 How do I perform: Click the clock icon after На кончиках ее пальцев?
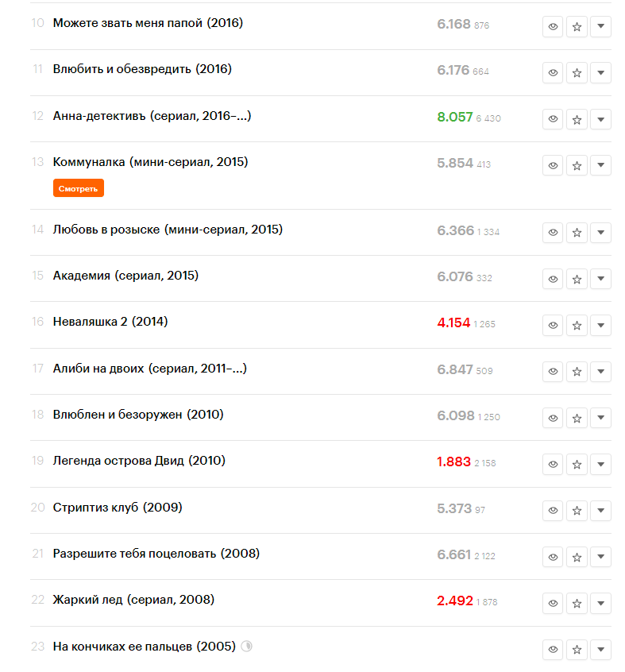click(246, 647)
